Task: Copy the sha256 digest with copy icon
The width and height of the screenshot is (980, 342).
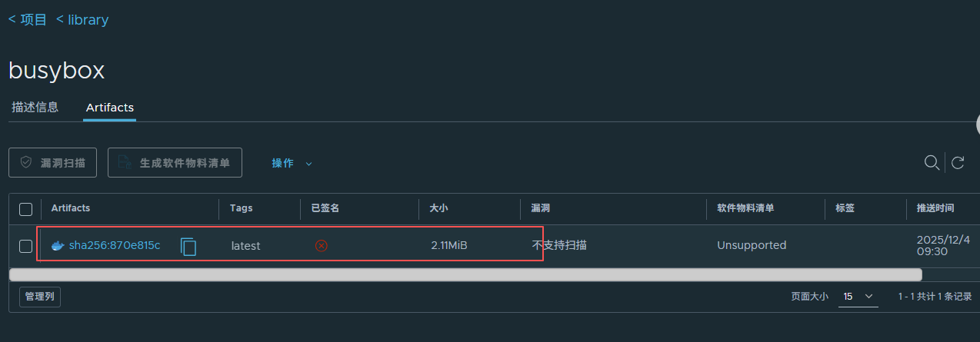Action: pos(188,246)
